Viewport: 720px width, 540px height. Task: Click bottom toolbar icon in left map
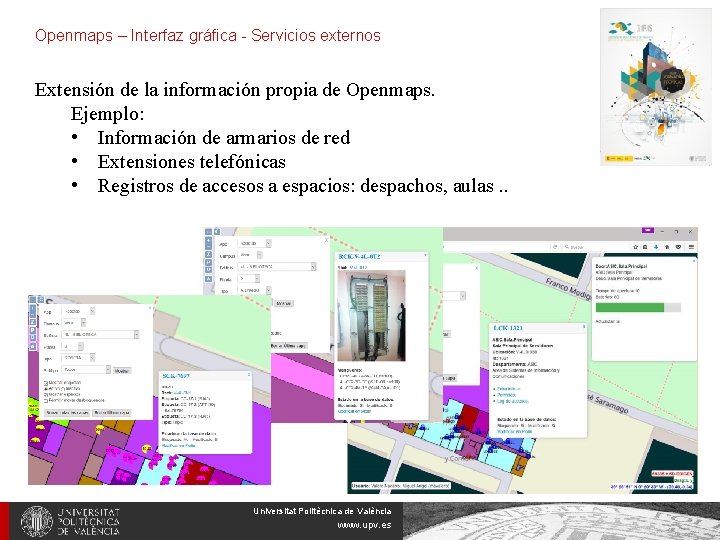click(x=33, y=346)
